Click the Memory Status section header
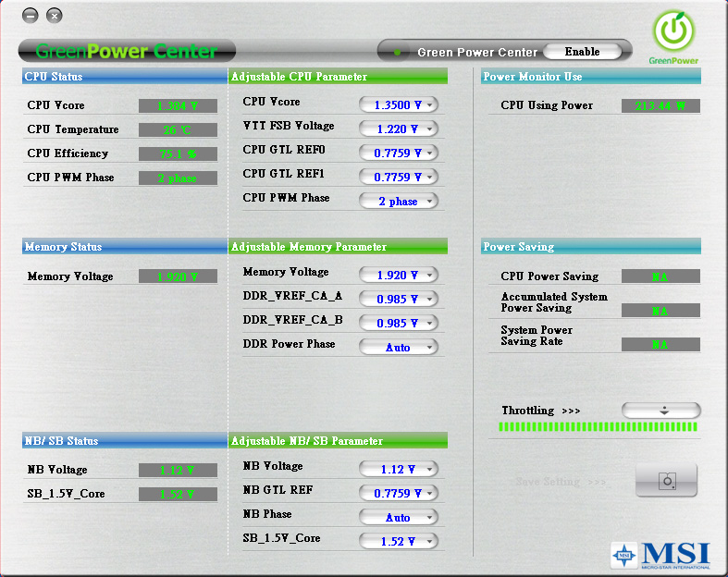The height and width of the screenshot is (577, 728). click(x=125, y=247)
